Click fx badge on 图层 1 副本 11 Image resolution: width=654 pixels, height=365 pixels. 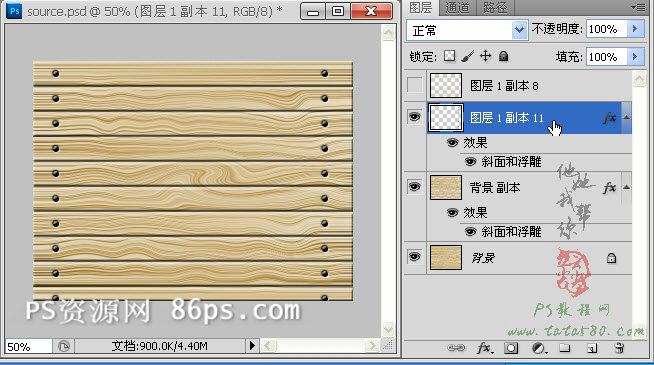click(609, 118)
